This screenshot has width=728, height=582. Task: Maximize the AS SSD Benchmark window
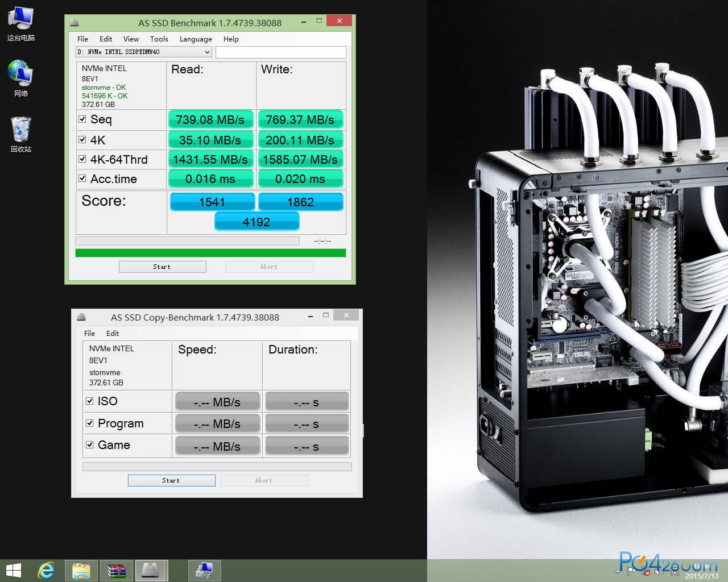[x=318, y=21]
